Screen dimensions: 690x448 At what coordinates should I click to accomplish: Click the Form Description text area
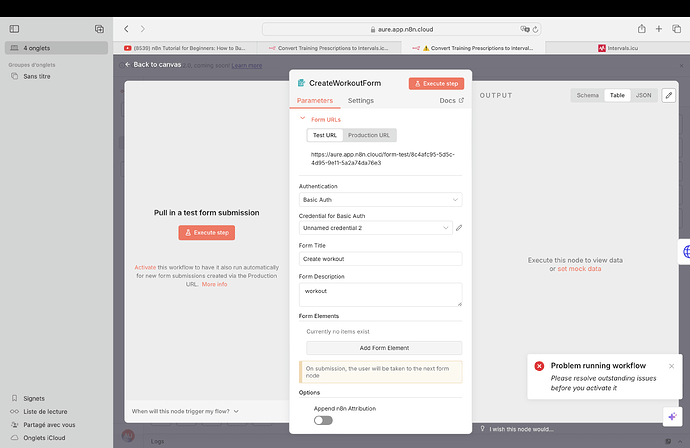point(380,294)
